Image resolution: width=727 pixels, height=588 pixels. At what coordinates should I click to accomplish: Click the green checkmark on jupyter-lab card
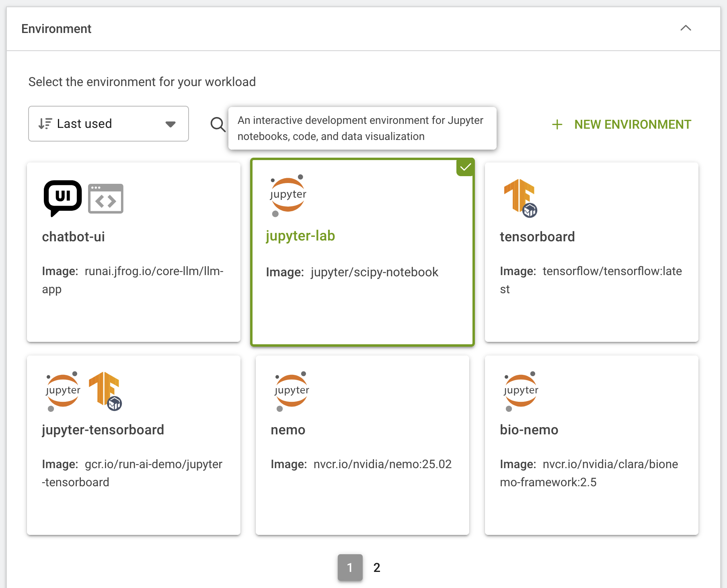coord(466,167)
